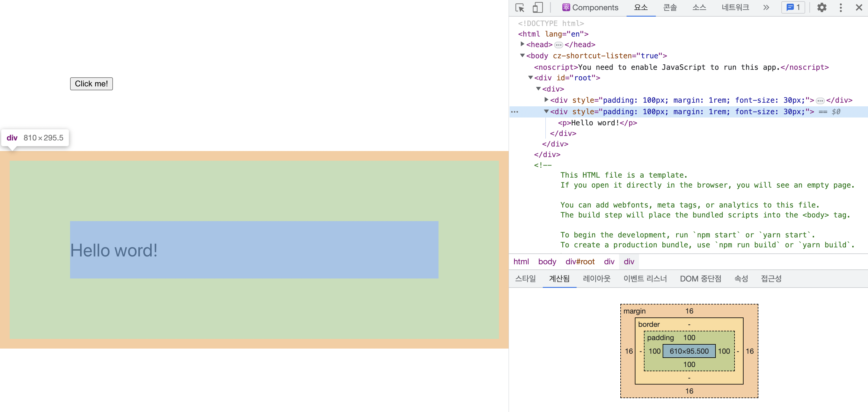Click html in the breadcrumb

[x=521, y=261]
